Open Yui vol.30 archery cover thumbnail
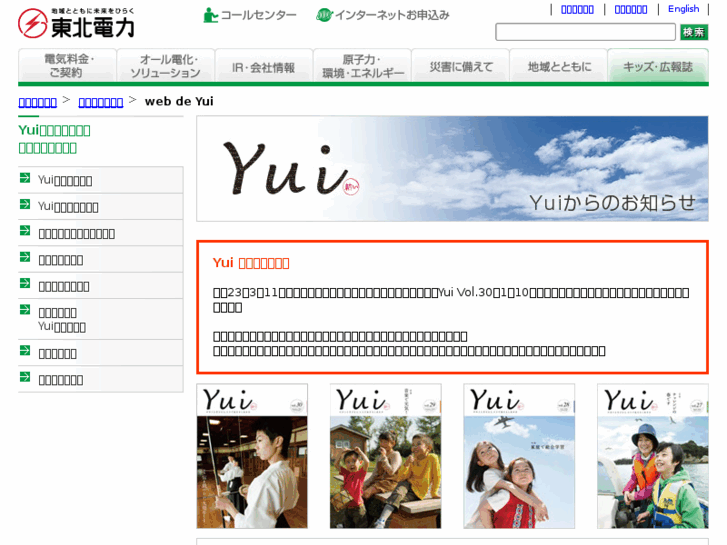This screenshot has width=727, height=545. coord(252,456)
